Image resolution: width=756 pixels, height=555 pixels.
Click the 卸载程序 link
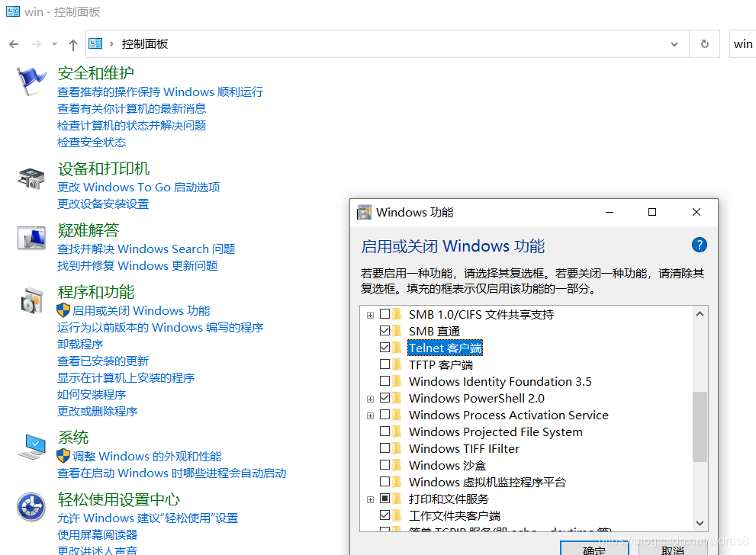pos(80,345)
